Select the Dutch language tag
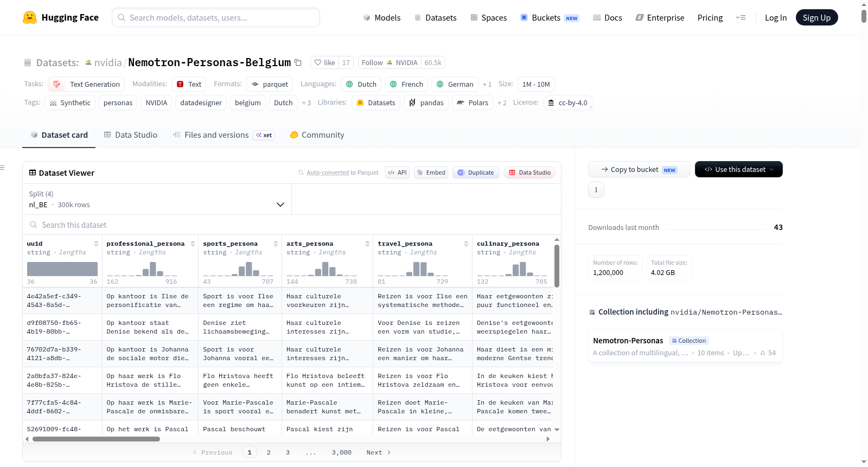The image size is (868, 467). (x=361, y=84)
